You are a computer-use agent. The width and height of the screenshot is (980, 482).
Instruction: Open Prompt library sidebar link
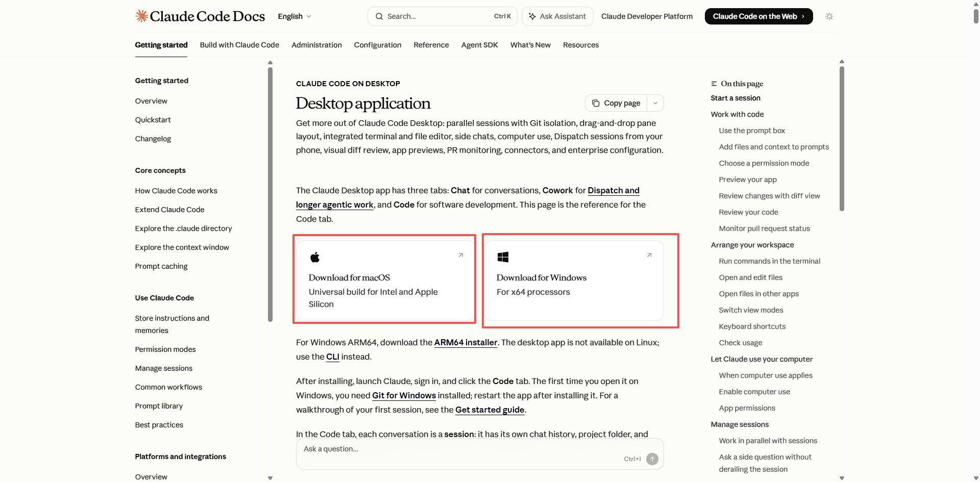[x=159, y=406]
